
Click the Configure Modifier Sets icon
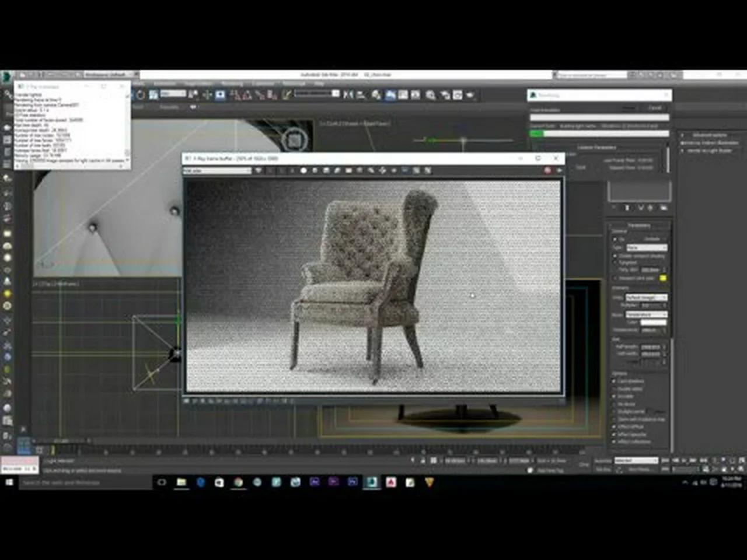(663, 208)
